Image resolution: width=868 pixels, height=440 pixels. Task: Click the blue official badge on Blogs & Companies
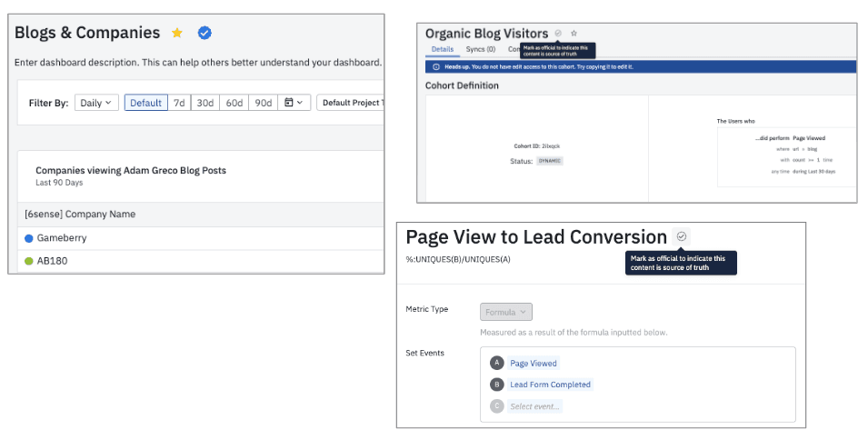[x=205, y=33]
